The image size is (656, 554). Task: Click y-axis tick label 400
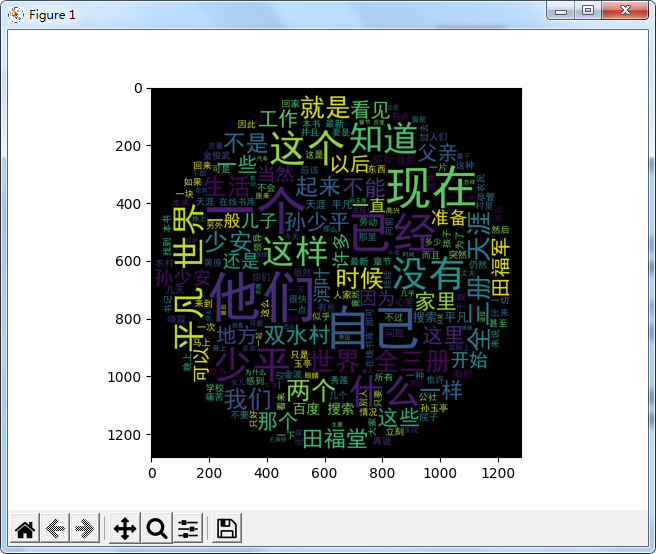(128, 204)
